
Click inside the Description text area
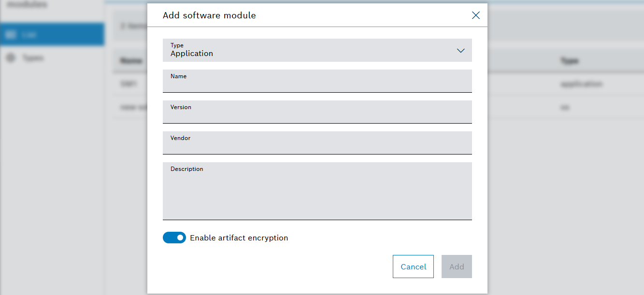317,193
